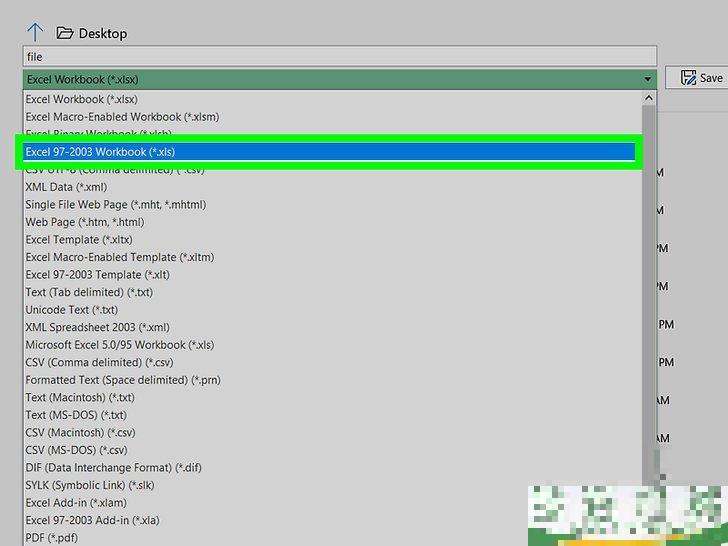
Task: Click the Desktop location breadcrumb text
Action: pos(103,33)
